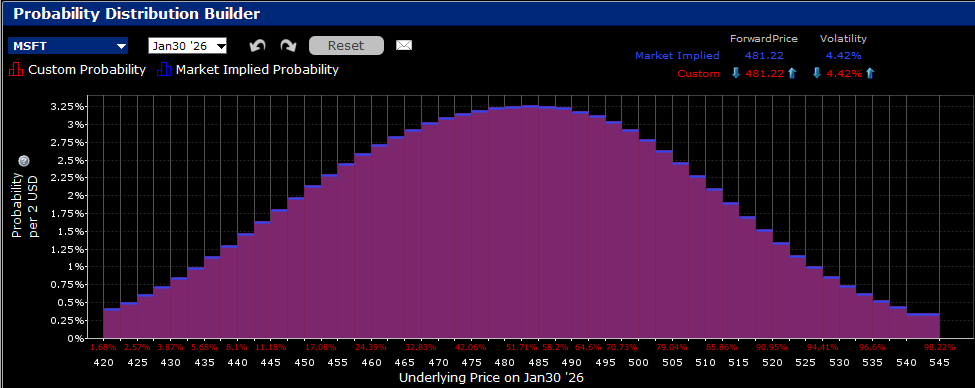Click the Market Implied forward price 481.22
The image size is (975, 388).
[764, 55]
